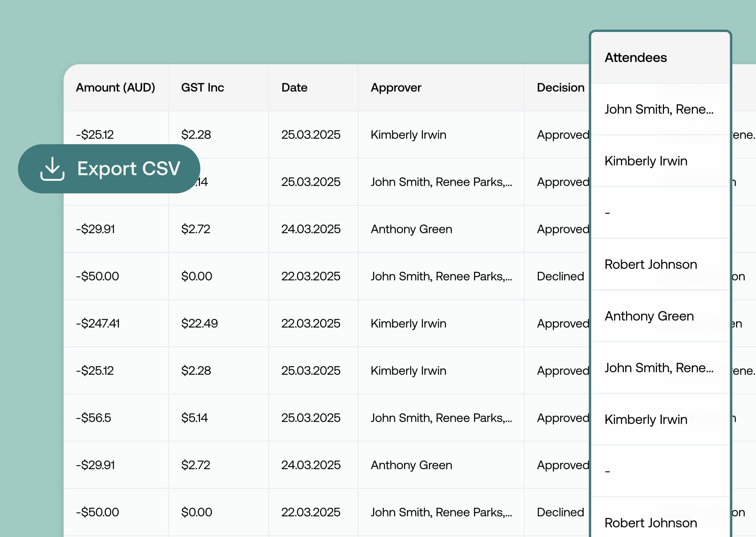756x537 pixels.
Task: Click the Declined decision on the -$50.00 row
Action: point(560,276)
